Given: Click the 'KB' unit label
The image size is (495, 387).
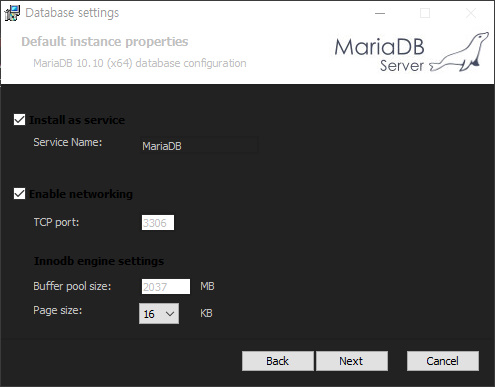Looking at the screenshot, I should pos(206,313).
